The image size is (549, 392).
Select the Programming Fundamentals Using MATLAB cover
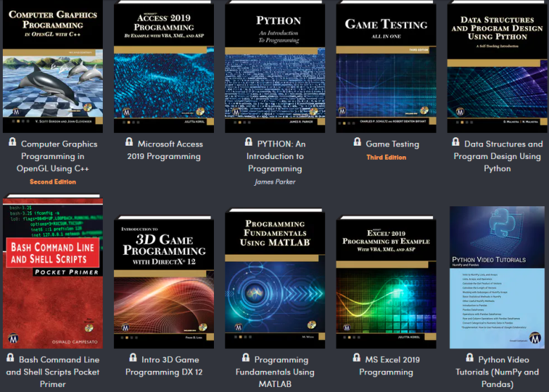[x=274, y=279]
